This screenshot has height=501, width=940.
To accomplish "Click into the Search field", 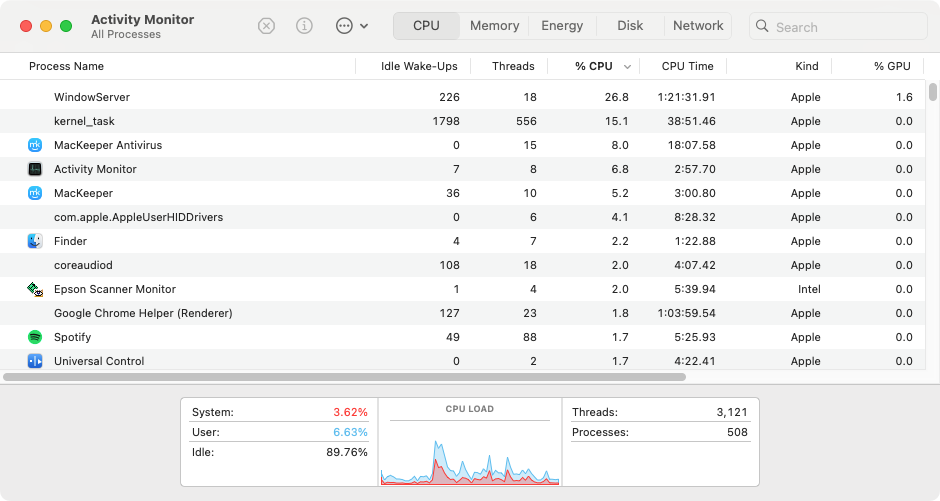I will (838, 26).
